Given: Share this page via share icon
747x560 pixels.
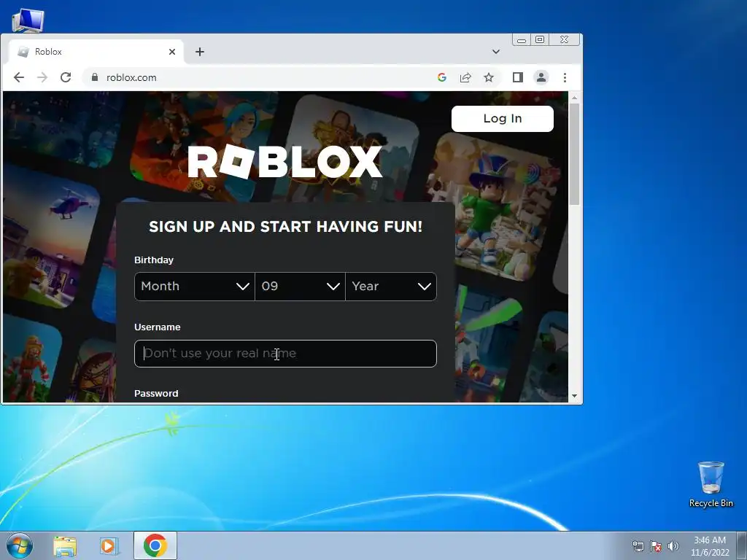Looking at the screenshot, I should 465,77.
